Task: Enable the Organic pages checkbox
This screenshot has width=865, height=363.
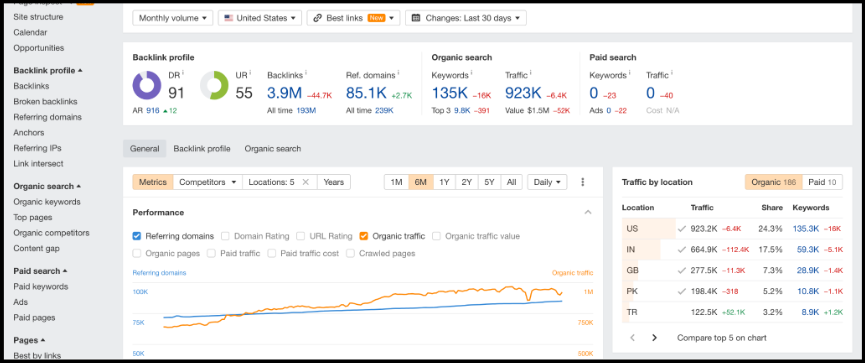Action: pyautogui.click(x=137, y=253)
